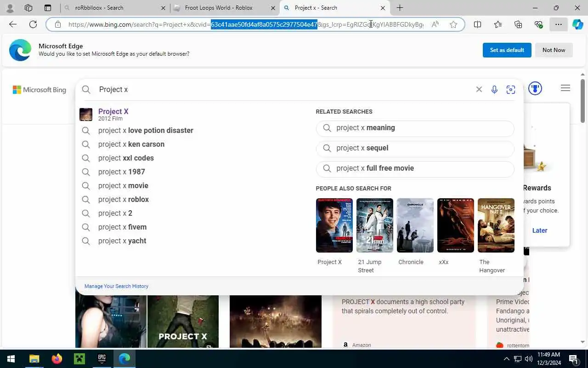Image resolution: width=588 pixels, height=368 pixels.
Task: Refresh the current page
Action: (33, 24)
